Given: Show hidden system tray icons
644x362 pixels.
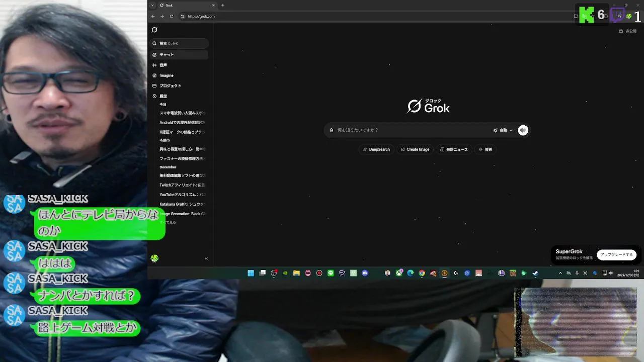Looking at the screenshot, I should coord(560,273).
